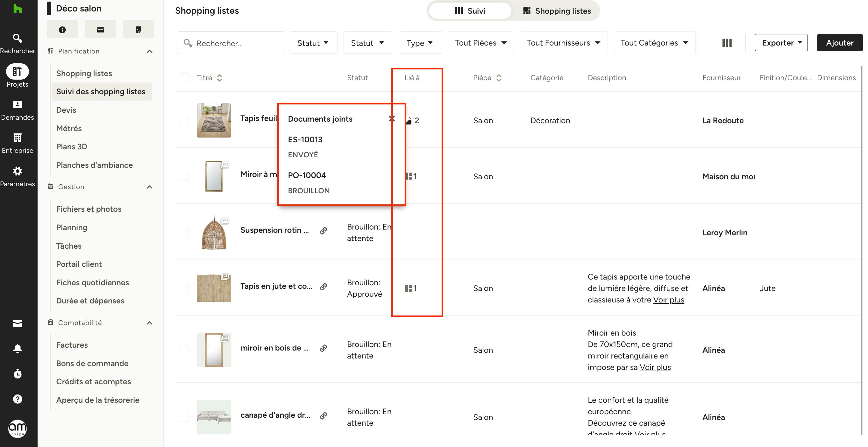Image resolution: width=868 pixels, height=447 pixels.
Task: Open the help question mark icon
Action: click(x=18, y=399)
